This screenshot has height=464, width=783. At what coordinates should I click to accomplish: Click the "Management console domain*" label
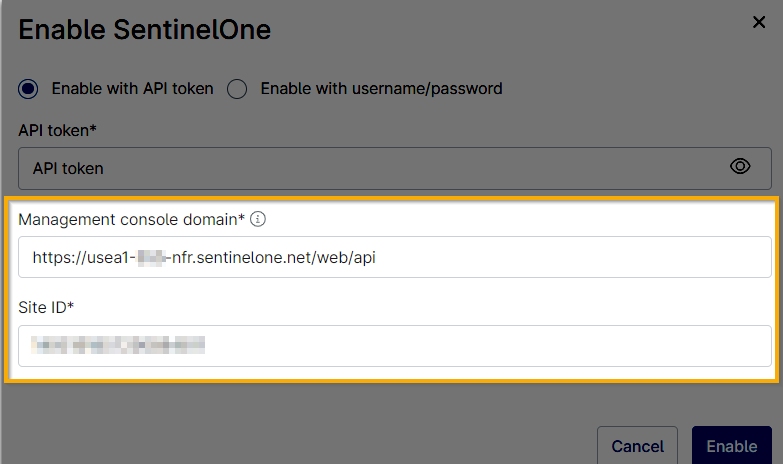click(x=131, y=219)
